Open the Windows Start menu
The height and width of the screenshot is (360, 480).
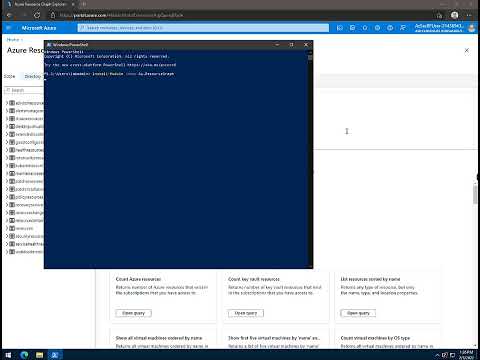8,355
